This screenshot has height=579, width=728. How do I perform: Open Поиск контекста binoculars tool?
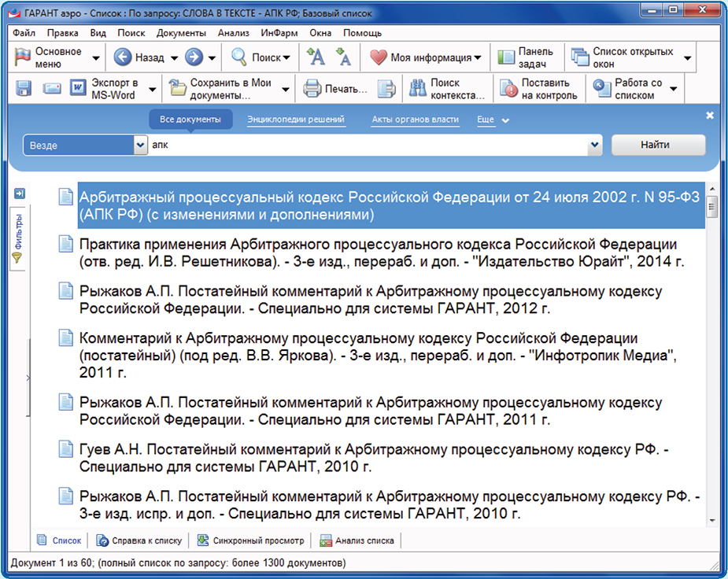tap(447, 89)
